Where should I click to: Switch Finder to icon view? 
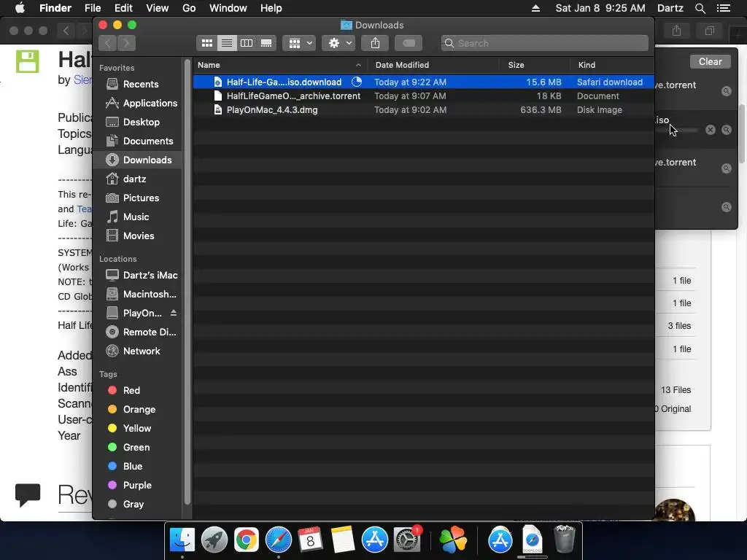[206, 43]
